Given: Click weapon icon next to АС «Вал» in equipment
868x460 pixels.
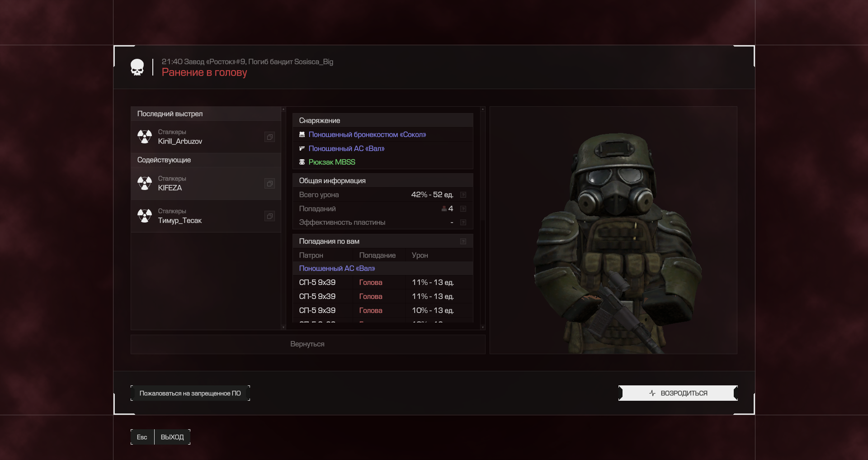Looking at the screenshot, I should (x=302, y=148).
